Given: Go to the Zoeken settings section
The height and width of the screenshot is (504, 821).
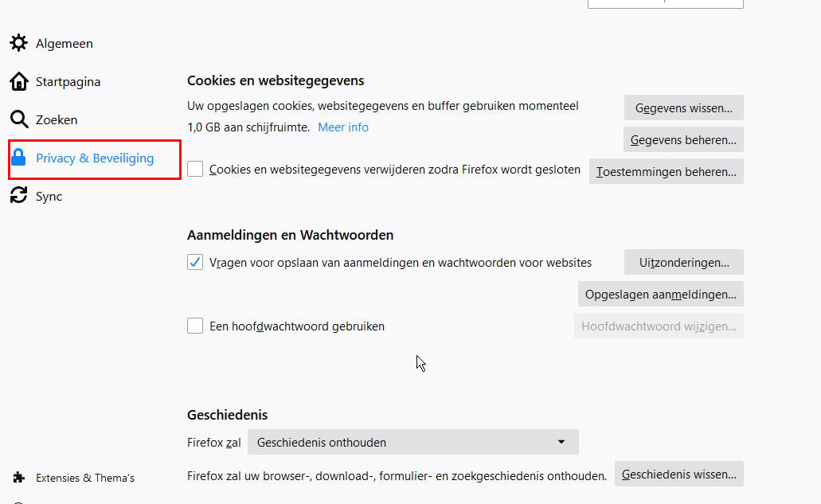Looking at the screenshot, I should [57, 119].
